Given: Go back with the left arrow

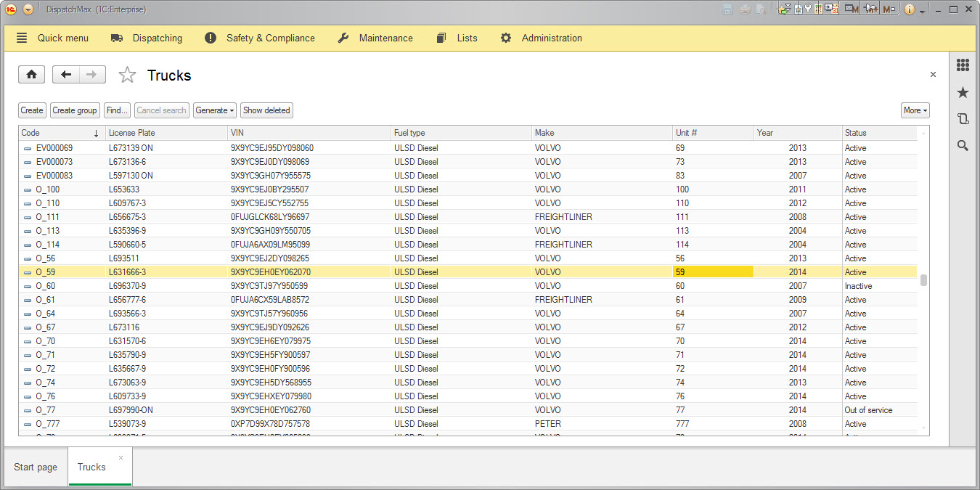Looking at the screenshot, I should 66,75.
